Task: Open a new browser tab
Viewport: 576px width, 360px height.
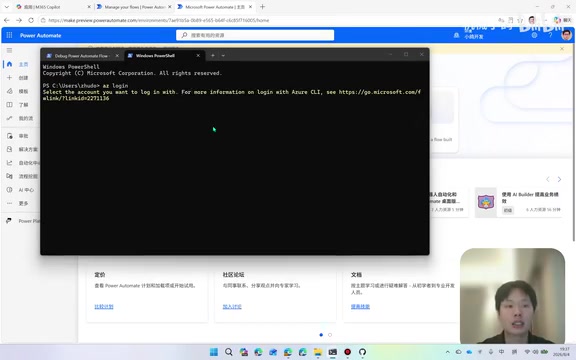Action: [262, 7]
